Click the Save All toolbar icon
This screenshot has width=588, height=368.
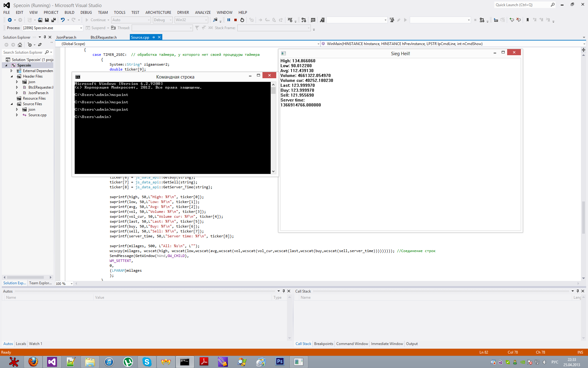click(x=54, y=20)
